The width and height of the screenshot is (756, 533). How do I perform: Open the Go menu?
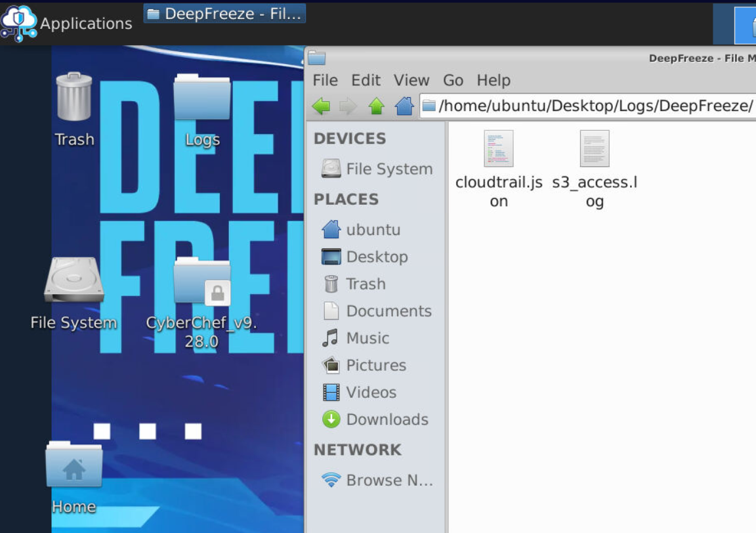tap(453, 80)
